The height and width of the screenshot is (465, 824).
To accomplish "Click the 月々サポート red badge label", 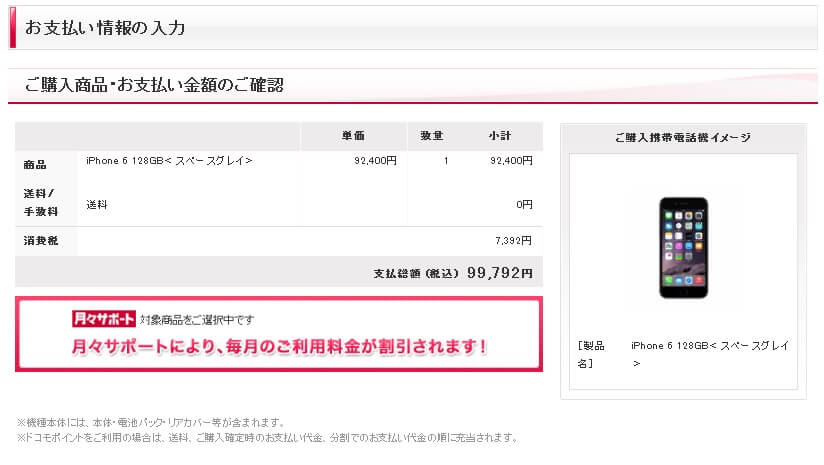I will pos(104,318).
